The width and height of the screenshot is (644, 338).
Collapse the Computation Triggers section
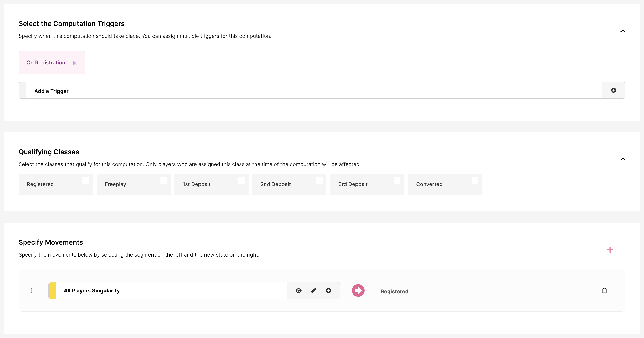pos(623,31)
